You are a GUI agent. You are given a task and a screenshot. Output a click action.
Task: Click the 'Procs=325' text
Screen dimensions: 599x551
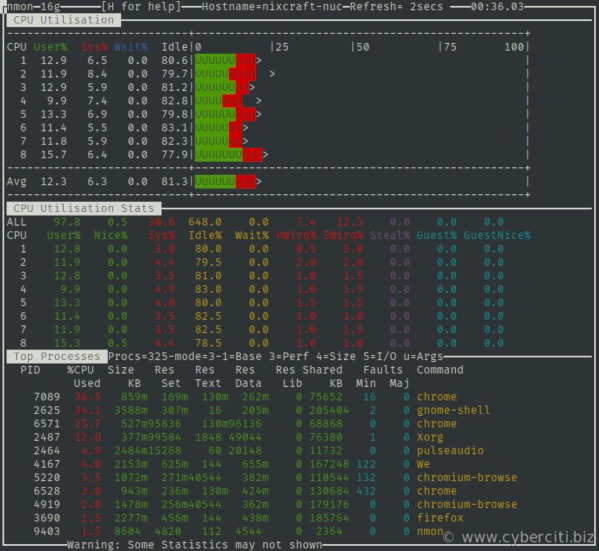pos(138,357)
